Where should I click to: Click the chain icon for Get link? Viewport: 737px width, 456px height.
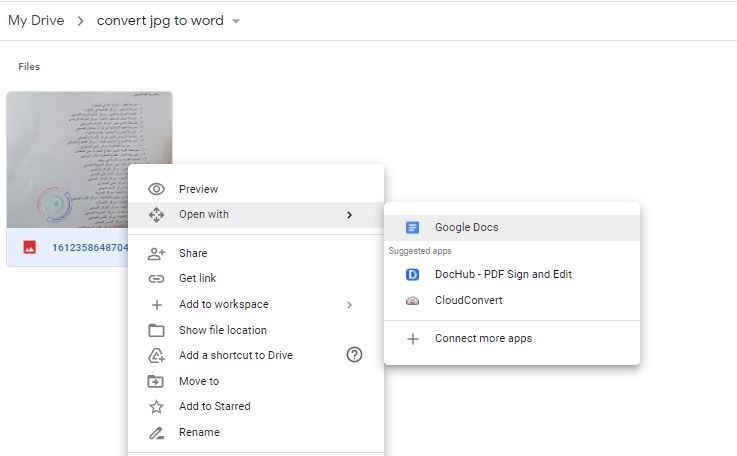(x=156, y=279)
